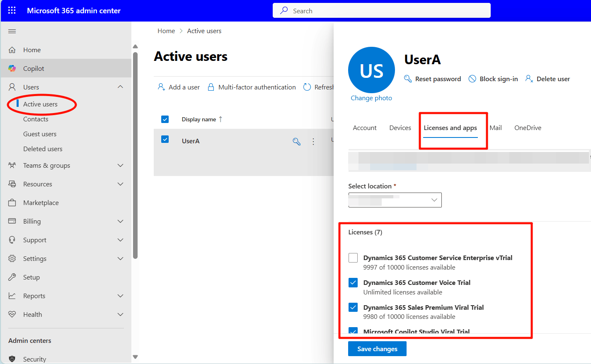Viewport: 591px width, 364px height.
Task: Click the Home icon in the sidebar
Action: (x=12, y=50)
